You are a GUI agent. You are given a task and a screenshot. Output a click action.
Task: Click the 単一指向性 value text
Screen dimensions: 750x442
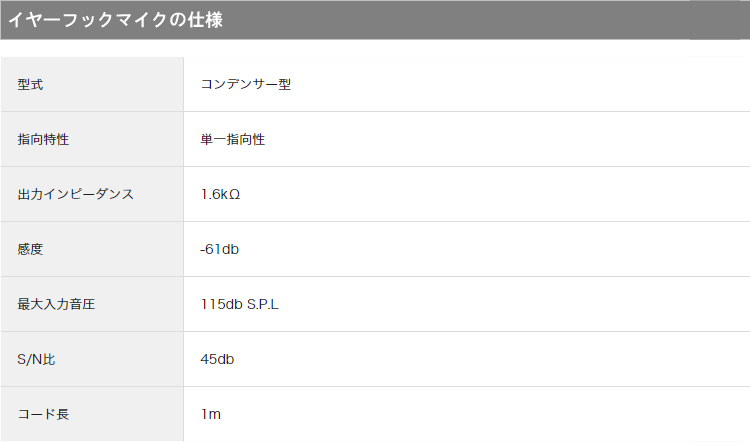[x=232, y=139]
